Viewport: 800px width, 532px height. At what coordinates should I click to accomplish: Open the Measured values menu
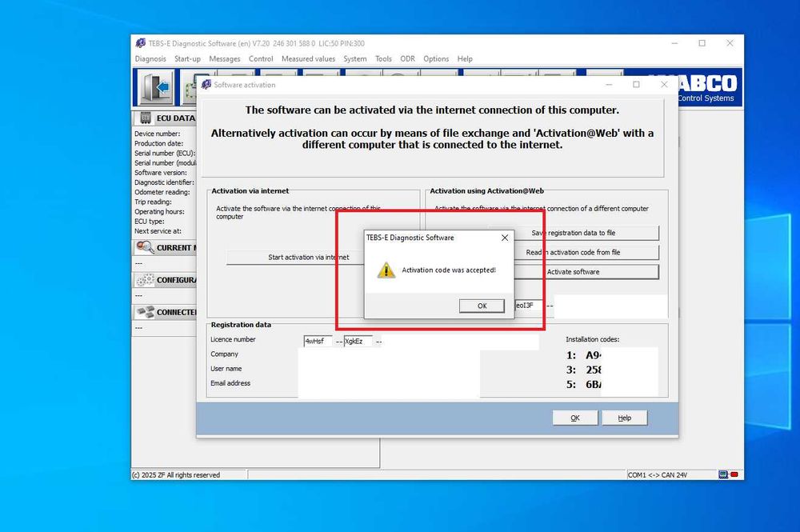coord(308,58)
